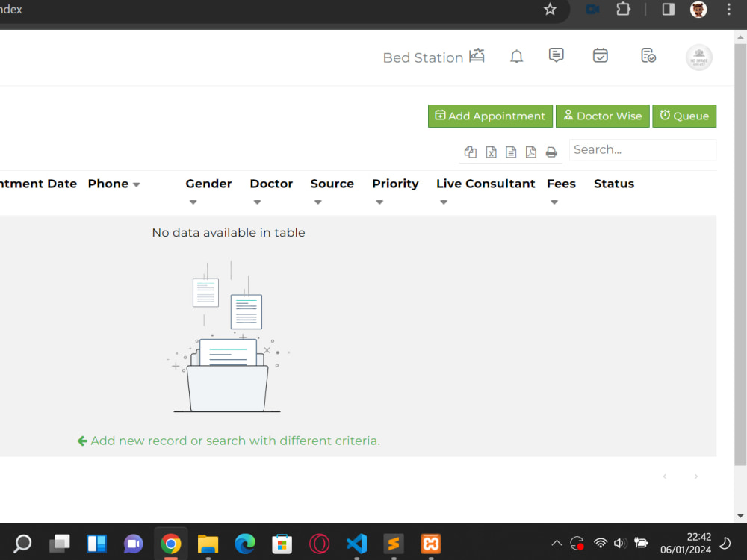Export table to CSV icon
Image resolution: width=747 pixels, height=560 pixels.
click(x=511, y=152)
